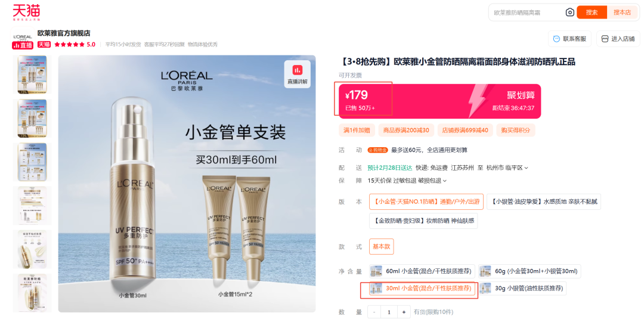This screenshot has height=319, width=644.
Task: Select 30g 小银管 net content option
Action: pyautogui.click(x=522, y=289)
